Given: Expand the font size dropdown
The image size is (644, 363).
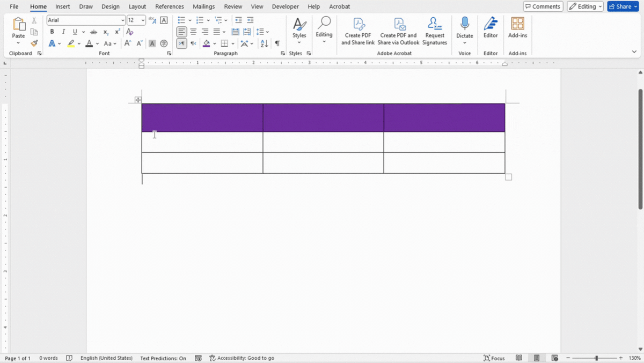Looking at the screenshot, I should click(143, 20).
